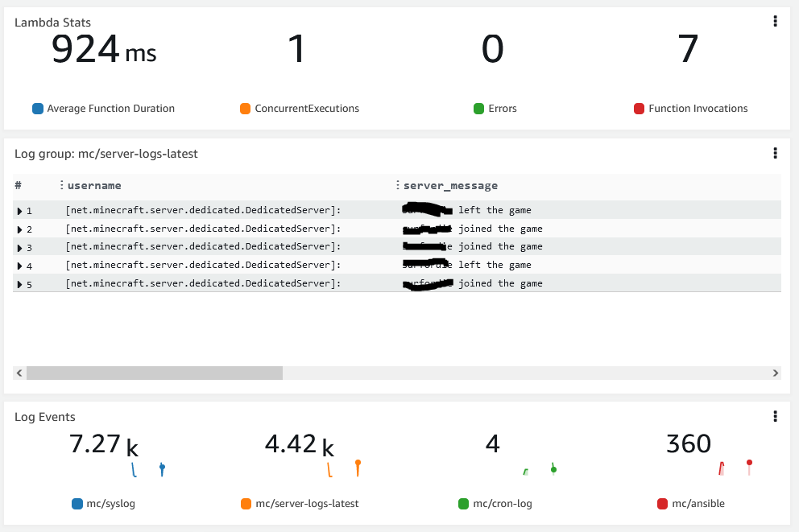
Task: Expand log row 1
Action: pos(20,211)
